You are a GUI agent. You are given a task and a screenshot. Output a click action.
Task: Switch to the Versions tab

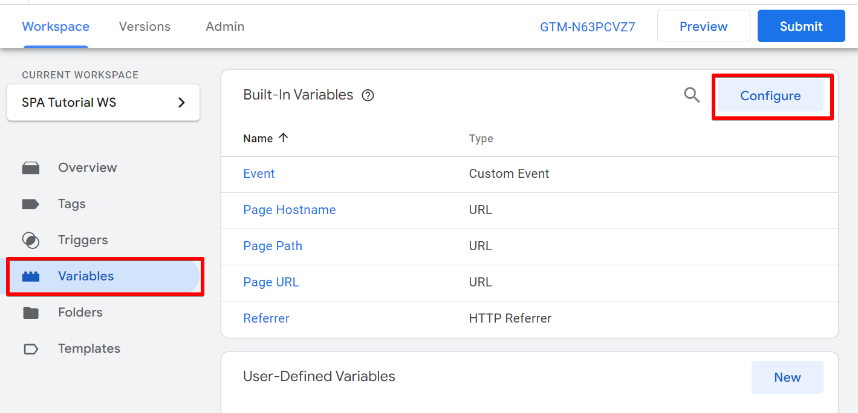pos(144,26)
